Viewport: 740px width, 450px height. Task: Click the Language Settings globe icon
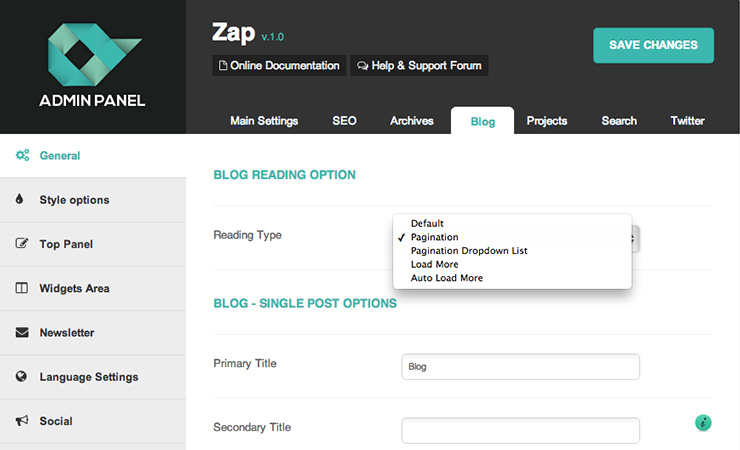pos(21,376)
